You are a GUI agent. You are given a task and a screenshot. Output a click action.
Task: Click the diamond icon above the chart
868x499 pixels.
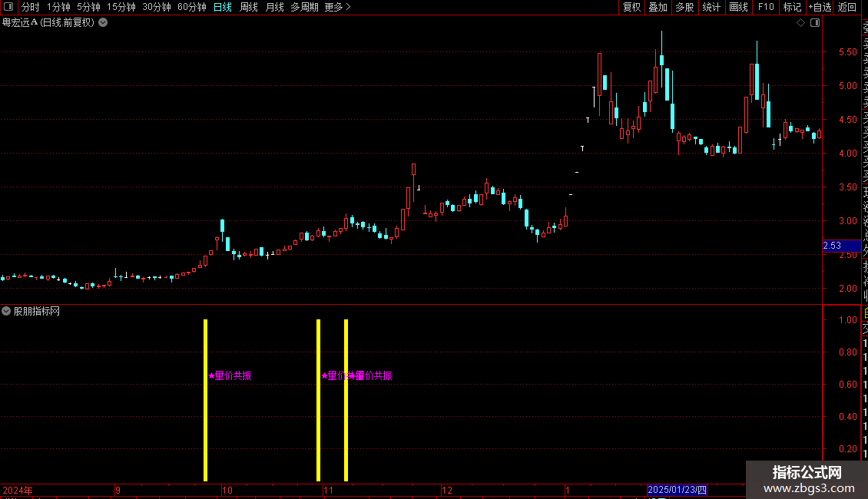pos(800,23)
